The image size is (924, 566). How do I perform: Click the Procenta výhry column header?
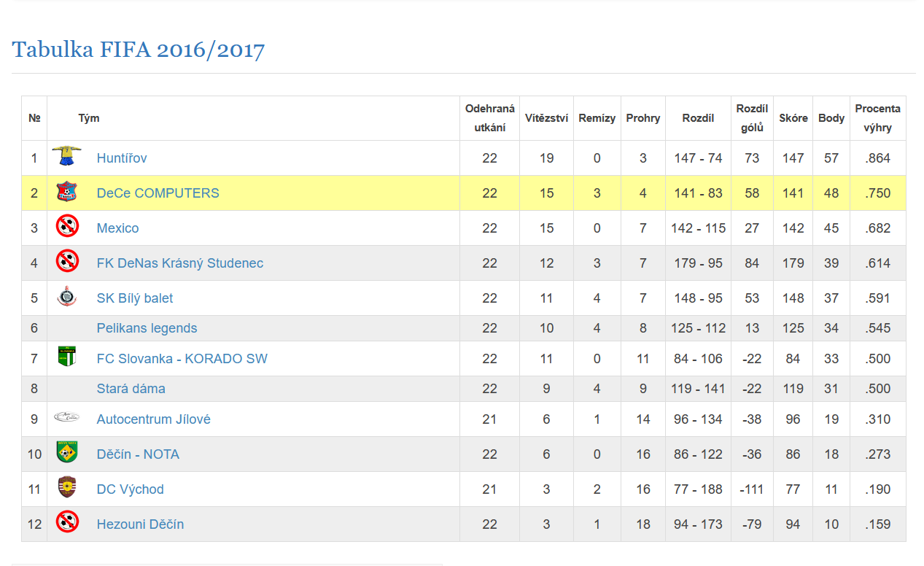click(877, 118)
